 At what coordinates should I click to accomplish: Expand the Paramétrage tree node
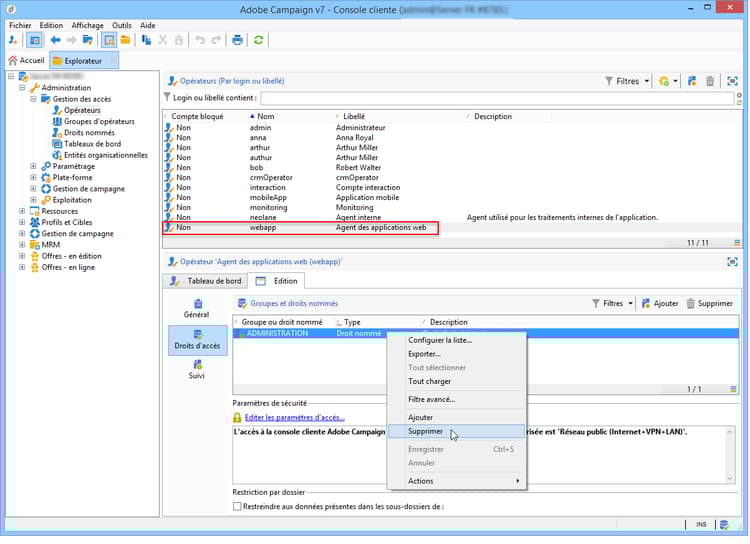pos(33,166)
